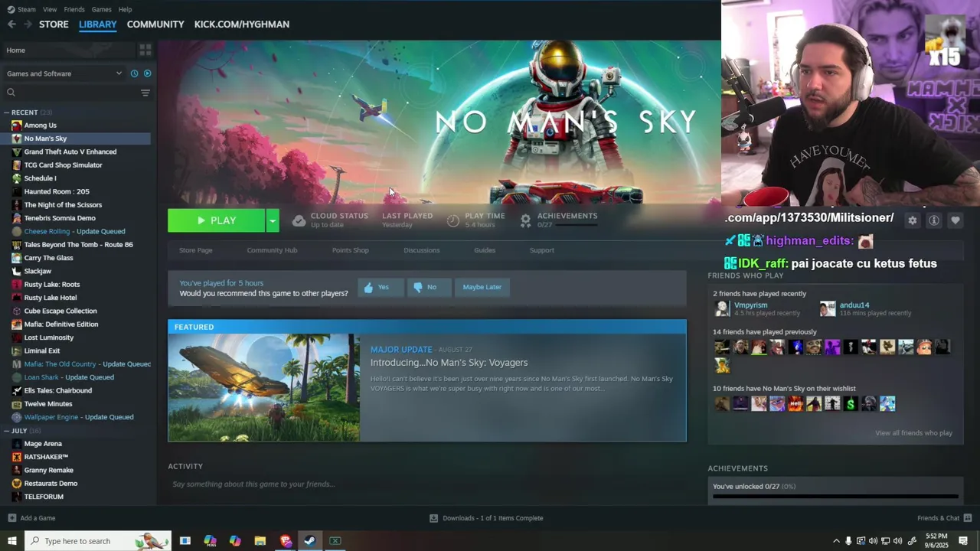Collapse the JULY section
Viewport: 980px width, 551px height.
point(6,431)
